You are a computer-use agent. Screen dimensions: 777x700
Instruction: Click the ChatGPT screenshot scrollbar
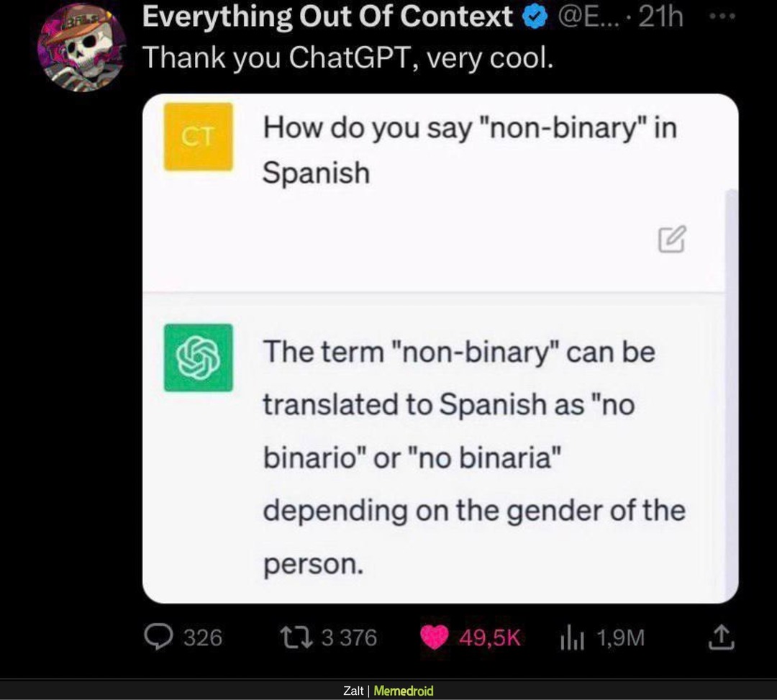pyautogui.click(x=732, y=394)
